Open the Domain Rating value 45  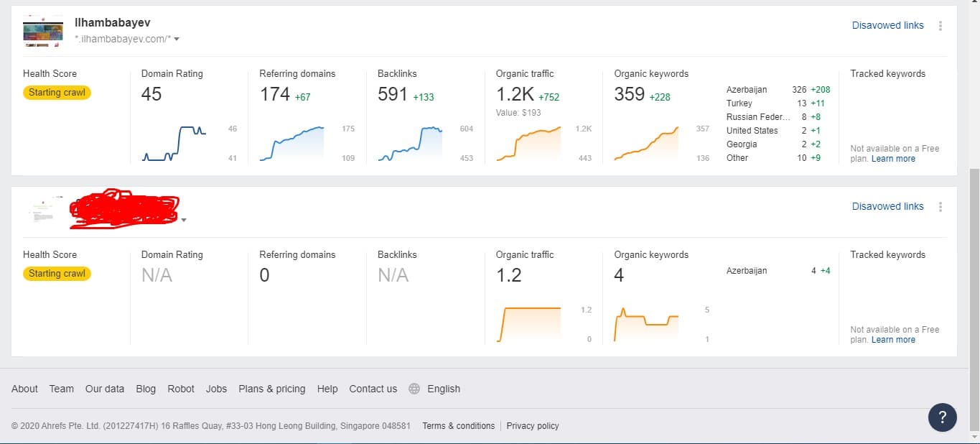pyautogui.click(x=151, y=94)
